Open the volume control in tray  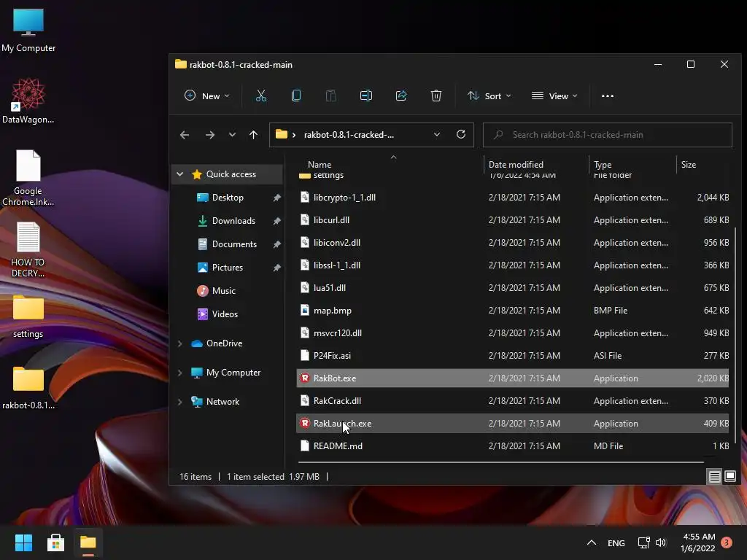pyautogui.click(x=661, y=542)
